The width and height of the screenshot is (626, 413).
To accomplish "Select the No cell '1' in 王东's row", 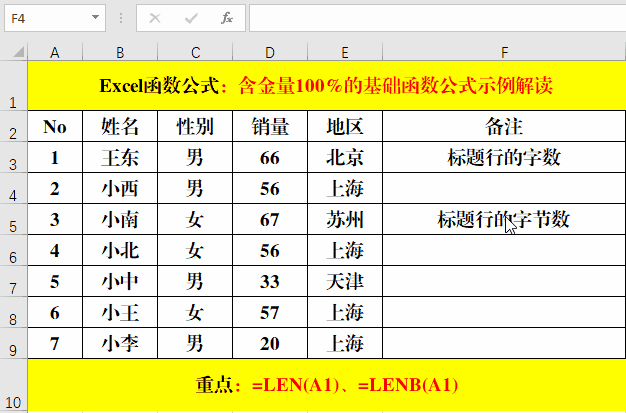I will (55, 157).
